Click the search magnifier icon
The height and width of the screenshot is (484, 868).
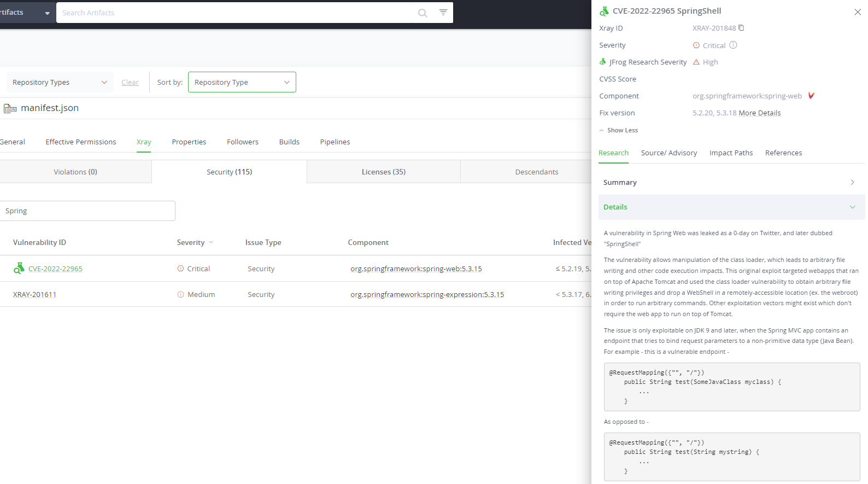423,13
